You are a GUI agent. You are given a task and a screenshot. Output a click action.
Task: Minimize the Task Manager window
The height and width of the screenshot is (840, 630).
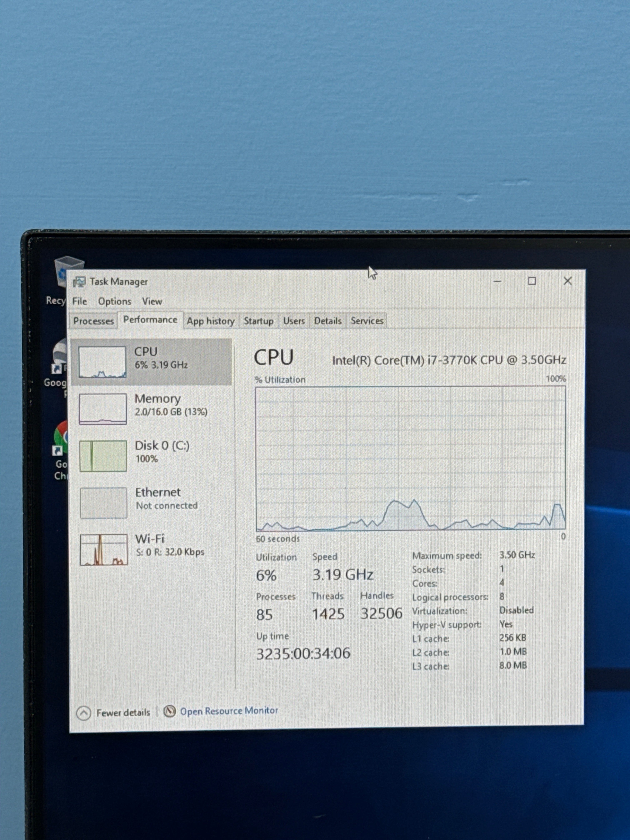tap(497, 281)
